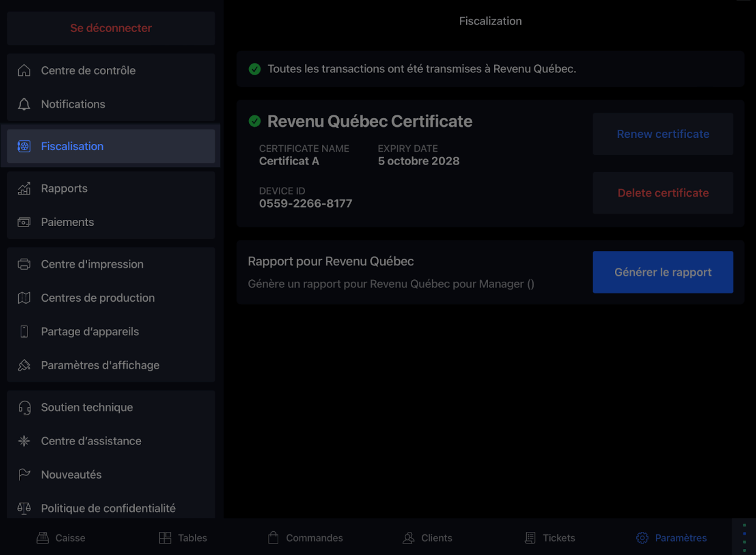Click the green check beside transmission message
The width and height of the screenshot is (756, 555).
(255, 69)
